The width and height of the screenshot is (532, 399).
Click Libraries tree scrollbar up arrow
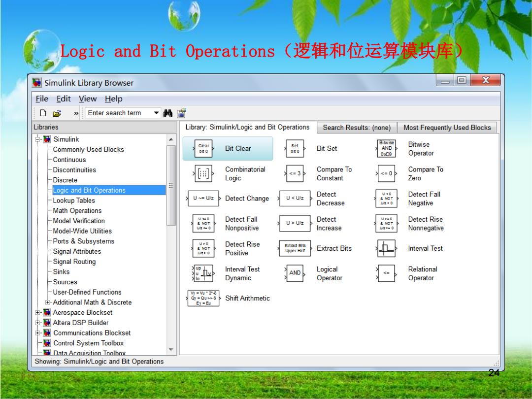pos(171,139)
